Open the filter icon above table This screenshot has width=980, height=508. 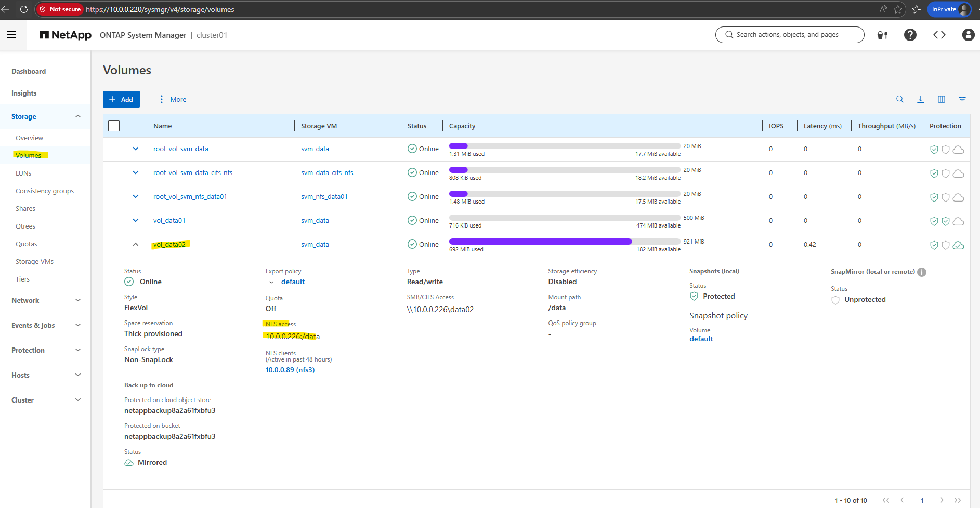962,99
